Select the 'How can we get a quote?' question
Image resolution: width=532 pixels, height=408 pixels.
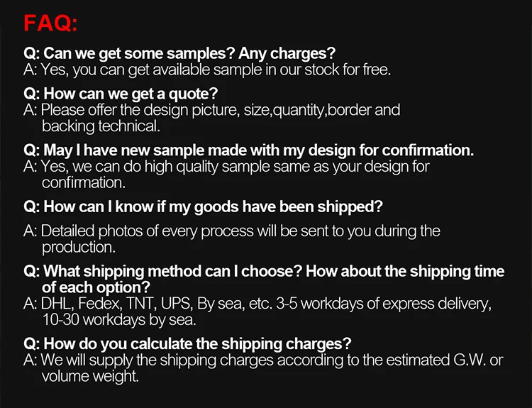coord(121,94)
